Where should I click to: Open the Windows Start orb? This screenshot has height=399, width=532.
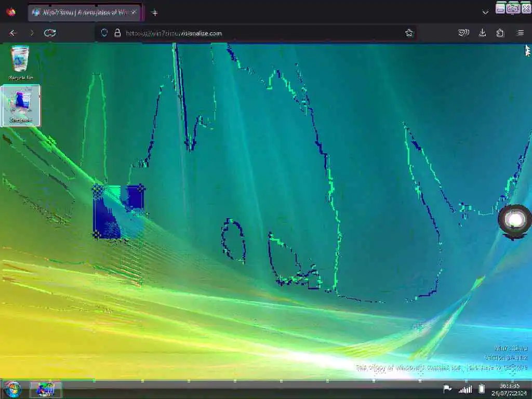point(12,390)
